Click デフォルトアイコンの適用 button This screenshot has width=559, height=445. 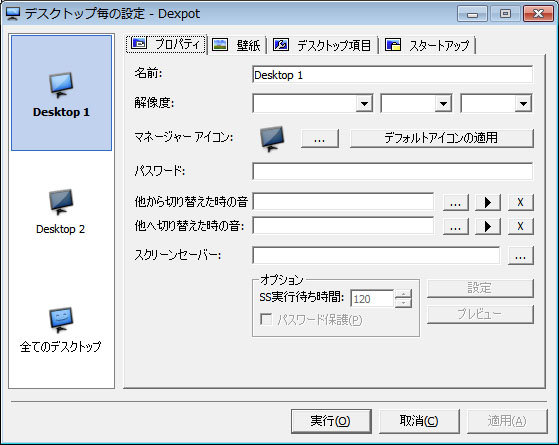(x=442, y=138)
